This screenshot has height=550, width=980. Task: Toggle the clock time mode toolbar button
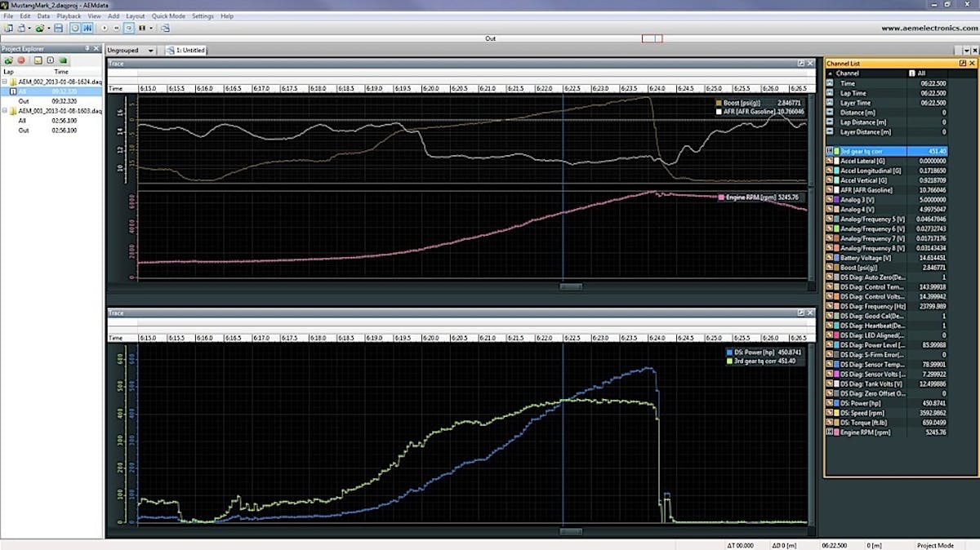point(74,28)
